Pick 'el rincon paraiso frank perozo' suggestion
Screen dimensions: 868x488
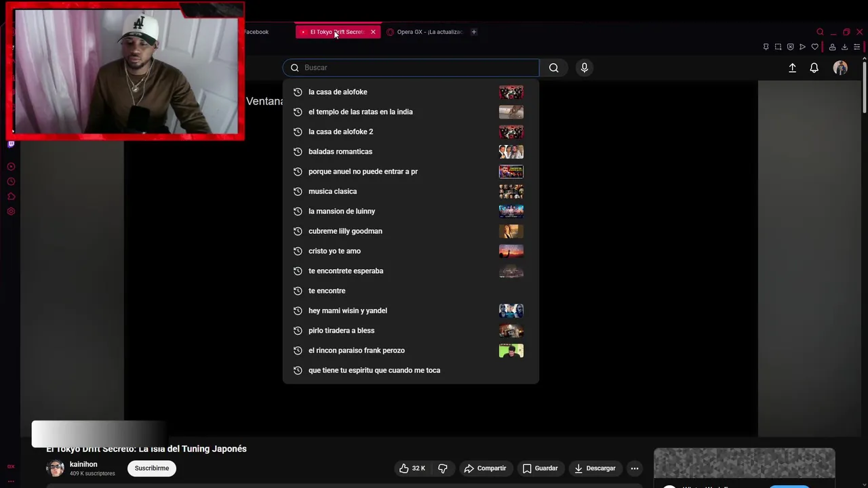coord(411,350)
